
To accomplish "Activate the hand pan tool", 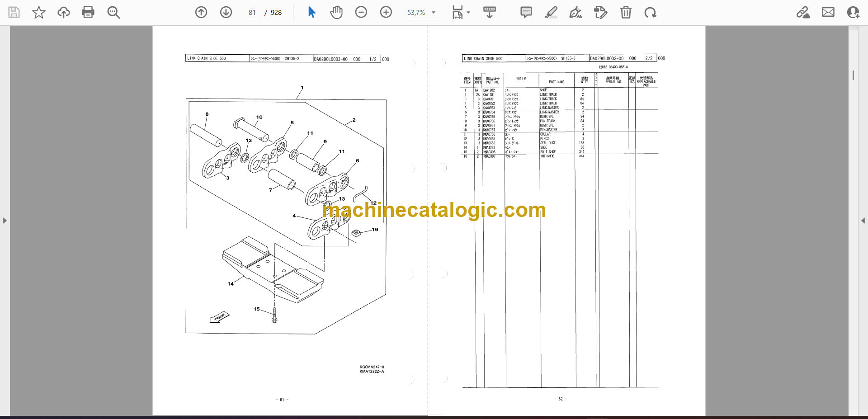I will tap(336, 12).
